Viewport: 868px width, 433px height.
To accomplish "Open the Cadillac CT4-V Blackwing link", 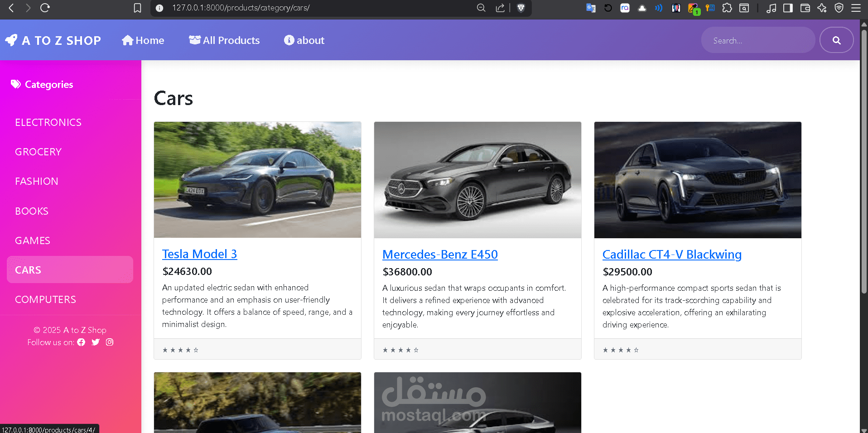I will coord(672,255).
